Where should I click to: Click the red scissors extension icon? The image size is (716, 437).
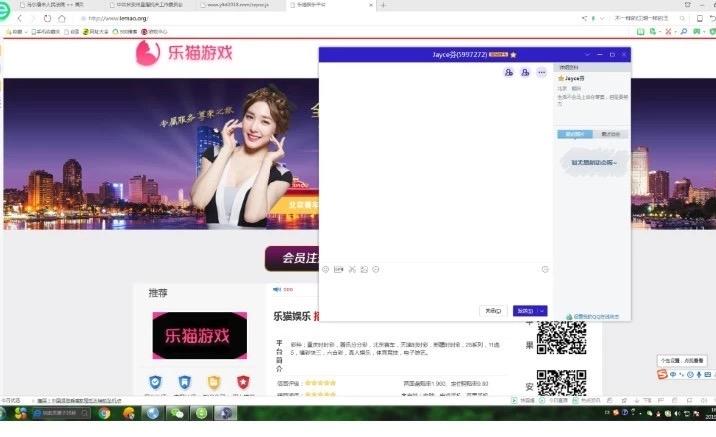pyautogui.click(x=668, y=32)
